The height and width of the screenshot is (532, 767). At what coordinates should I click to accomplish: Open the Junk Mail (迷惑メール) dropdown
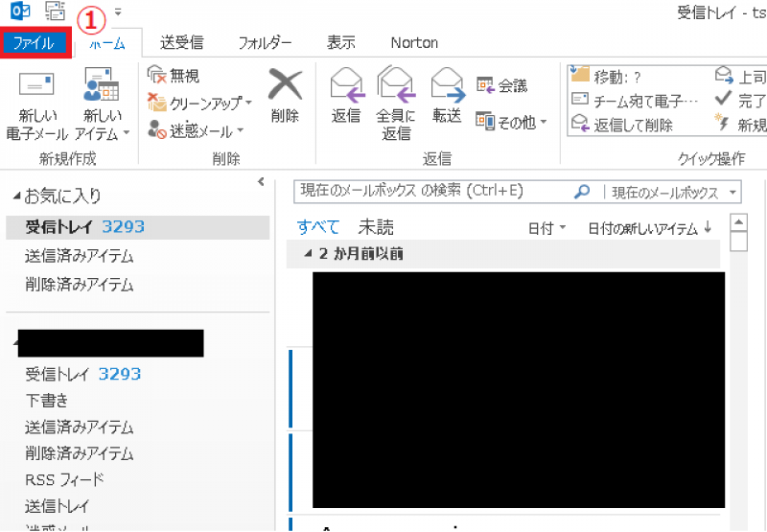point(240,130)
